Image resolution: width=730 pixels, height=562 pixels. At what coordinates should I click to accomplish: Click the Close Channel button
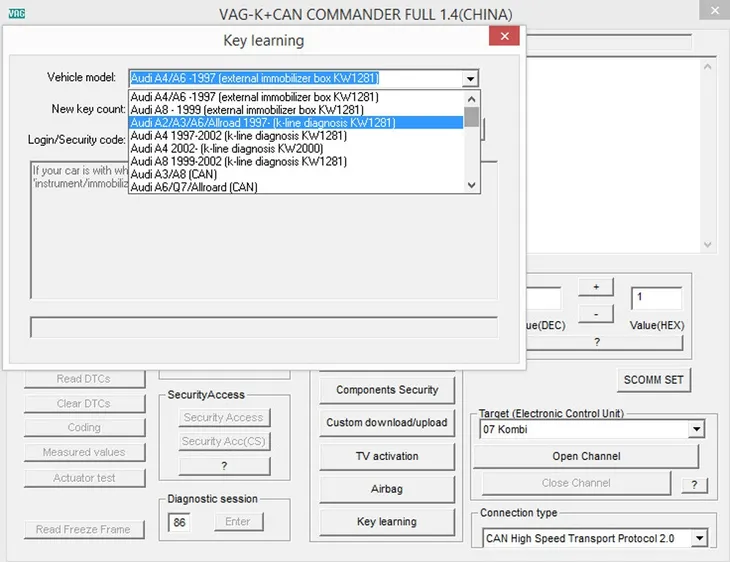576,483
